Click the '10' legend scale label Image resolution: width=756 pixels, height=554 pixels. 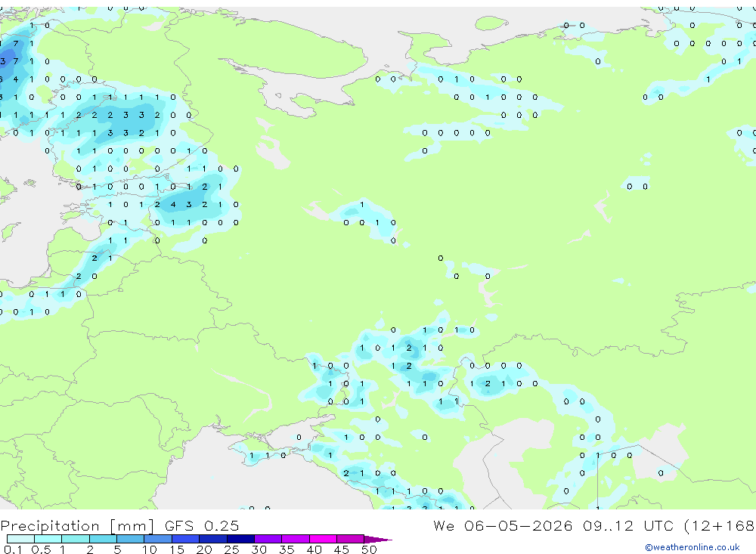(150, 549)
